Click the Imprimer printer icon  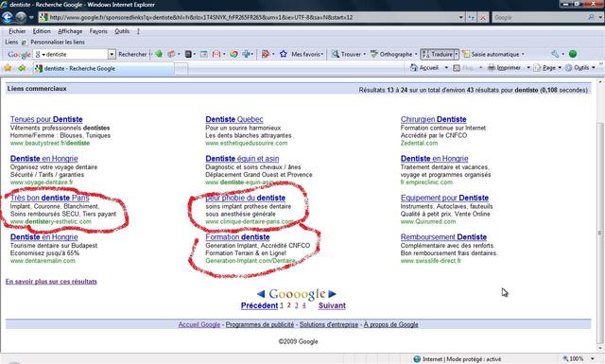coord(492,68)
